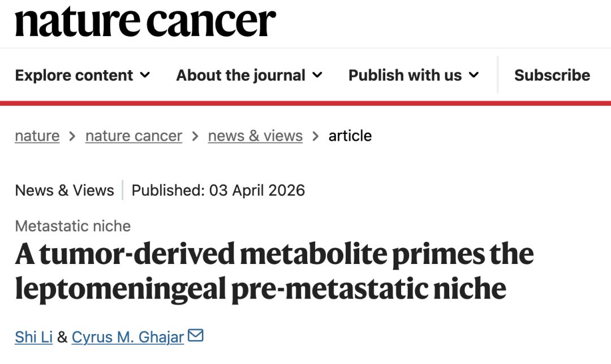Click the nature cancer journal logo
611x364 pixels.
pyautogui.click(x=145, y=23)
